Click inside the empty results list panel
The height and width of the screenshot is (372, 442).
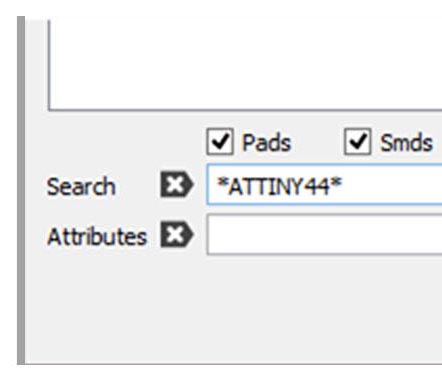246,63
